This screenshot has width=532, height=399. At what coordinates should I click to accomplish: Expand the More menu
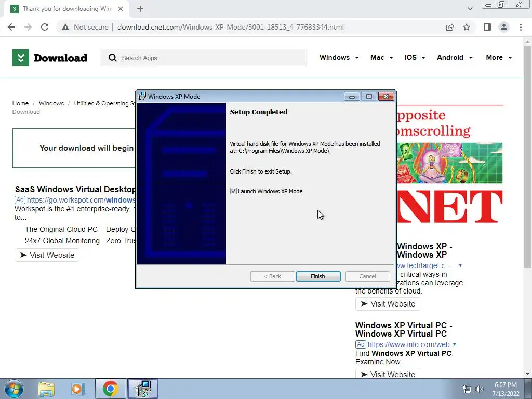point(499,57)
